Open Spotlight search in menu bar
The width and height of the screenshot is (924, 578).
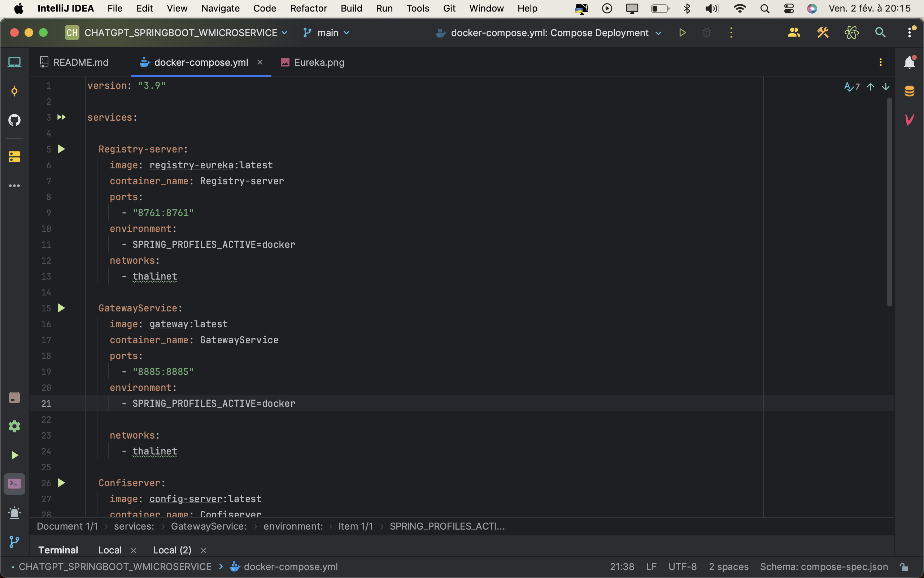(765, 8)
